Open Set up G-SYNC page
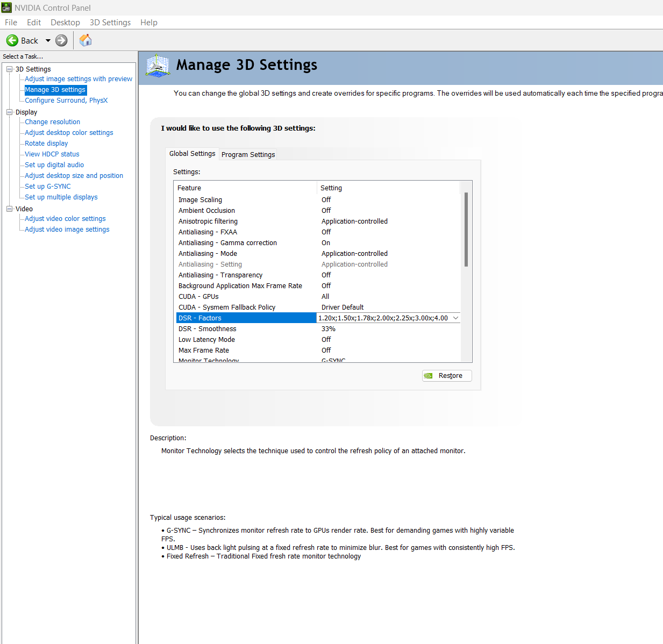The width and height of the screenshot is (663, 644). coord(47,187)
